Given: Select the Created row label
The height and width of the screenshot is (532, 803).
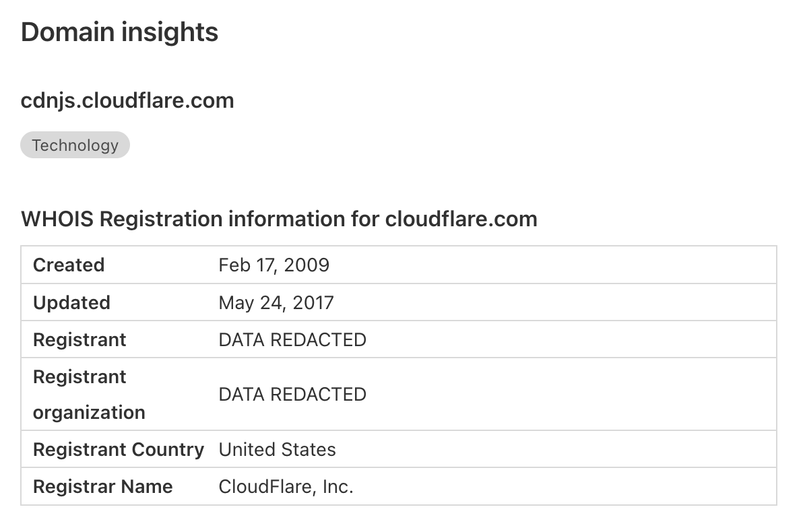Looking at the screenshot, I should (69, 265).
